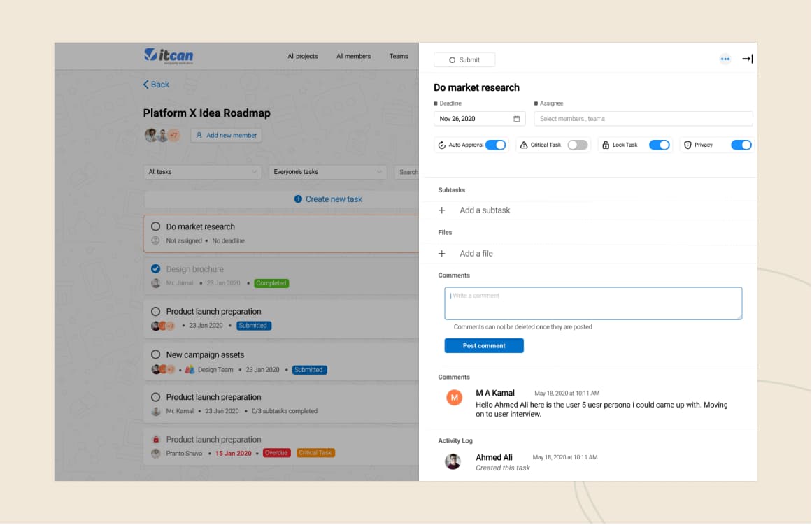Collapse the task panel with arrow icon
The image size is (812, 525).
747,59
